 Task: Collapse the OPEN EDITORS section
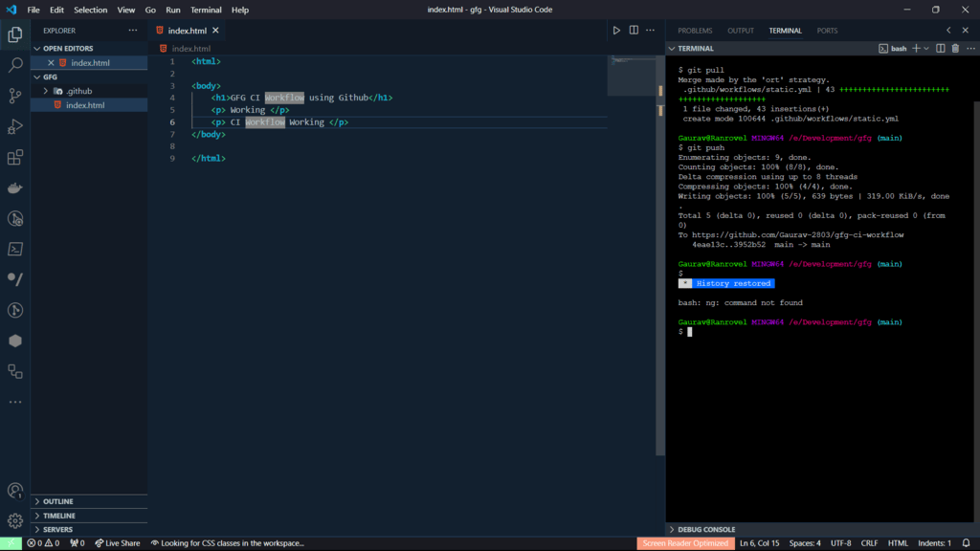click(x=67, y=48)
